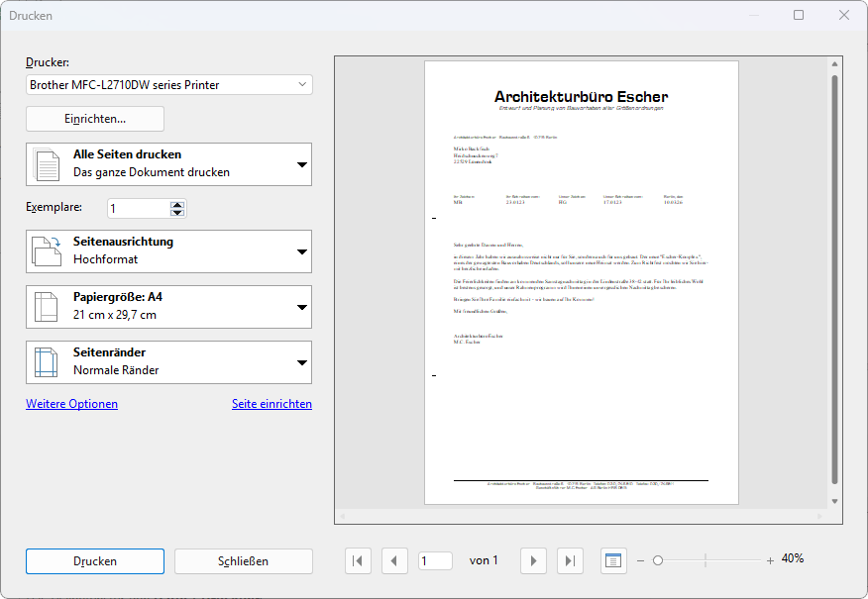Jump to the last preview page
This screenshot has height=599, width=868.
click(x=570, y=560)
